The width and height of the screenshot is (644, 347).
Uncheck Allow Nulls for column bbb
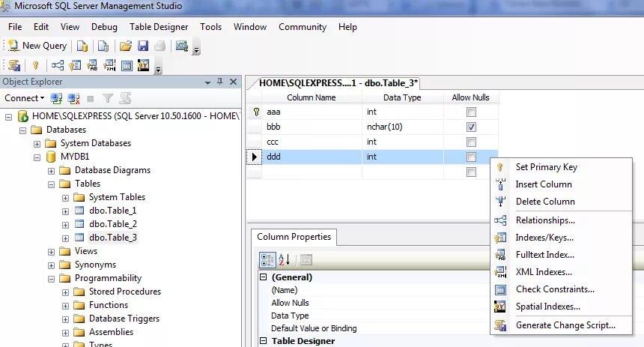click(x=471, y=127)
